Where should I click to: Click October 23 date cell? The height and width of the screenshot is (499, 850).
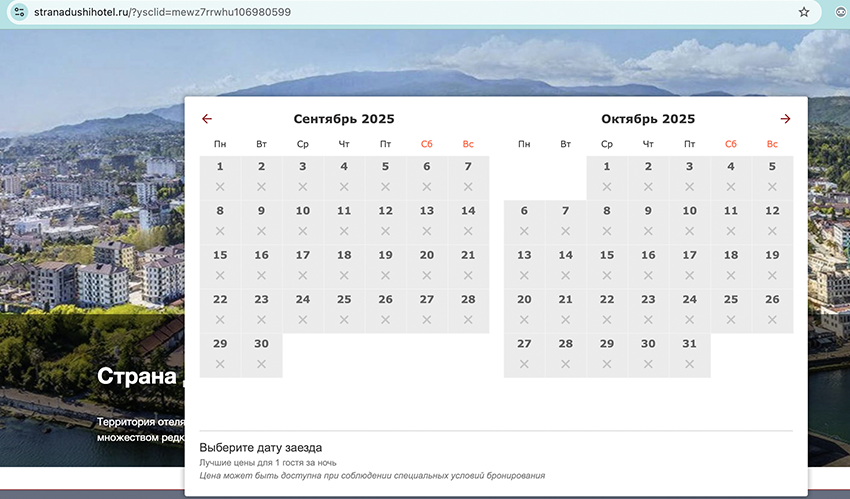[648, 309]
